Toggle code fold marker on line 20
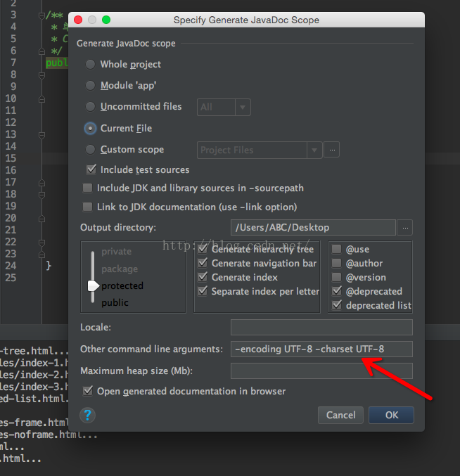This screenshot has width=460, height=476. pos(42,219)
